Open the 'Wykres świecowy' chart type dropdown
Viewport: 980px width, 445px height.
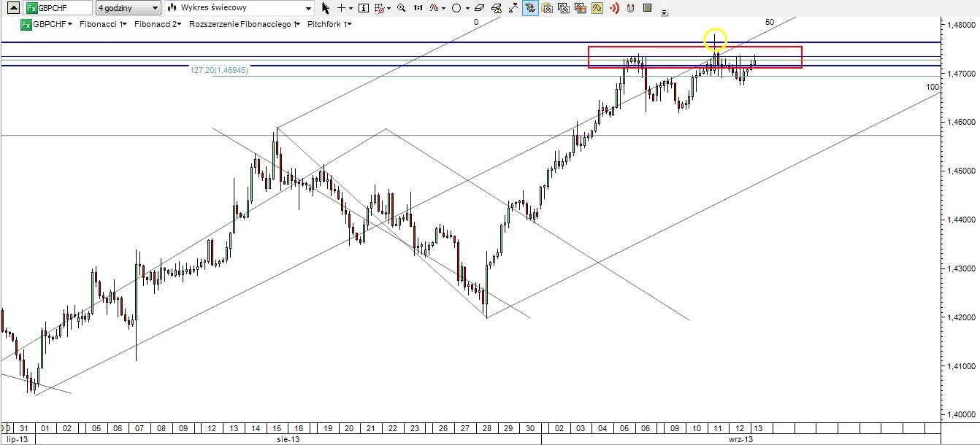[x=240, y=8]
